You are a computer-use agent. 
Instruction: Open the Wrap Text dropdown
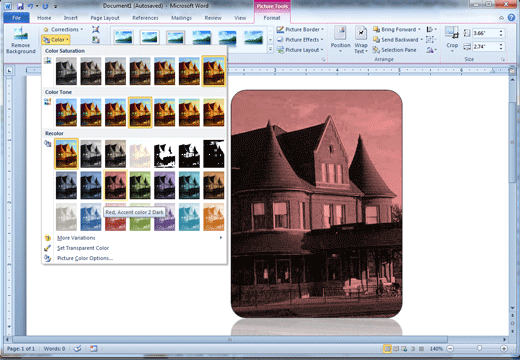(x=361, y=39)
